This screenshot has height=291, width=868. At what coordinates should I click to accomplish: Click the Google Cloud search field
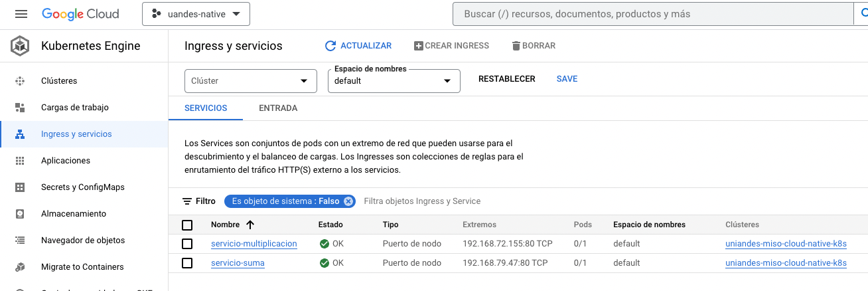point(650,14)
